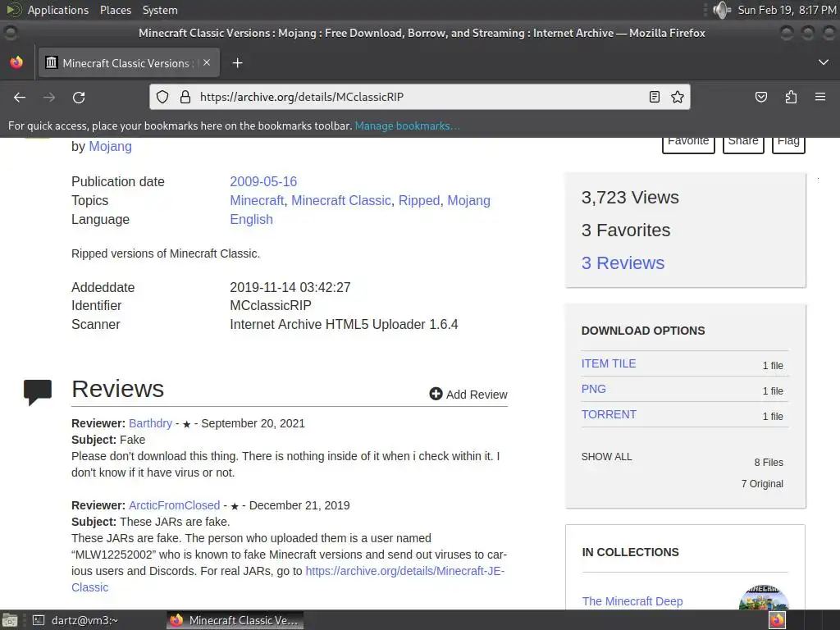Click the 8 Files count
Viewport: 840px width, 630px height.
pos(768,463)
